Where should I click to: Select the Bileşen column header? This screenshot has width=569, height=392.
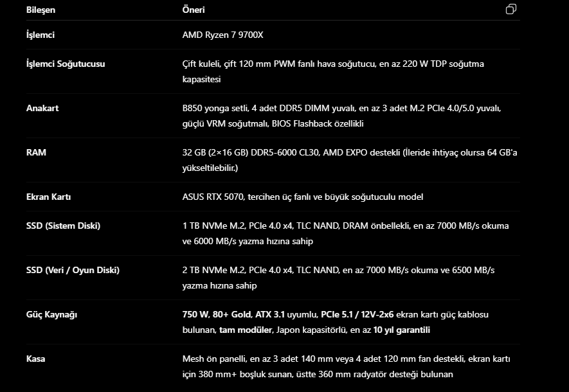point(41,10)
